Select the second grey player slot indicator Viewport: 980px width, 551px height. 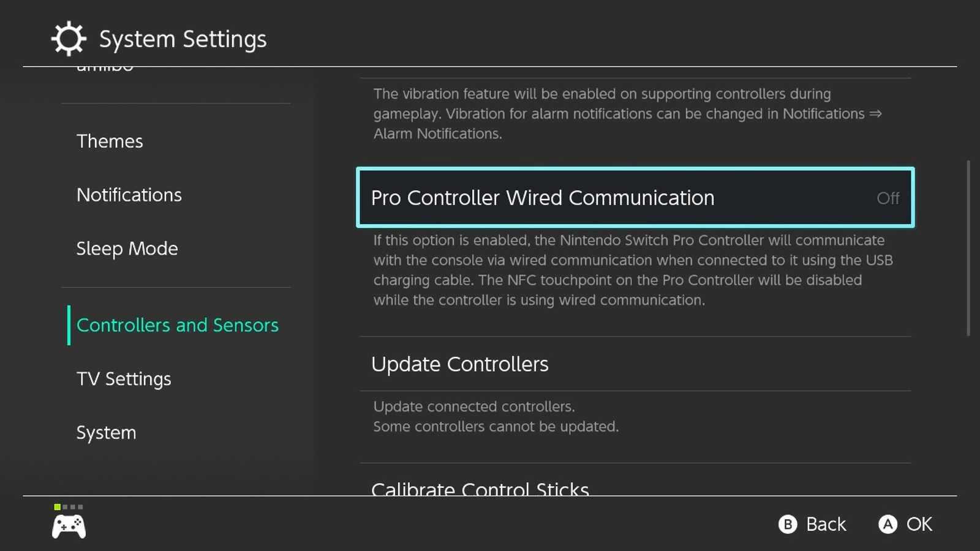click(65, 506)
